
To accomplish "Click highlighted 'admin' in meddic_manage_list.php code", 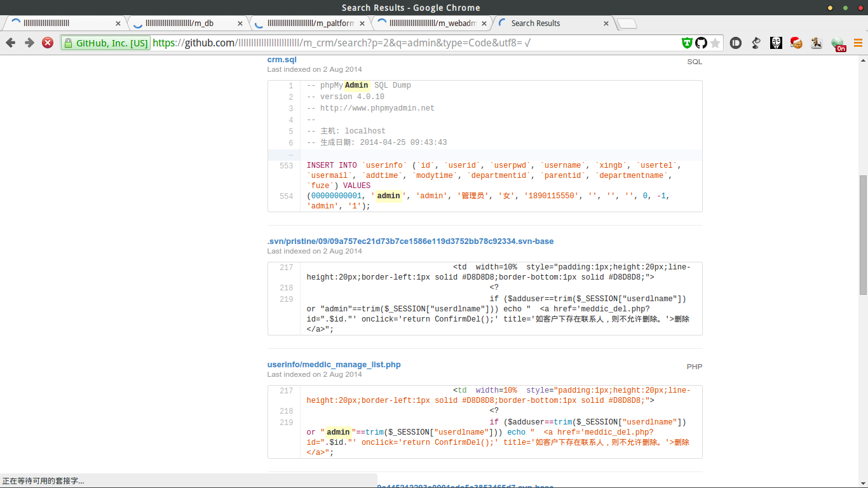I will tap(338, 433).
